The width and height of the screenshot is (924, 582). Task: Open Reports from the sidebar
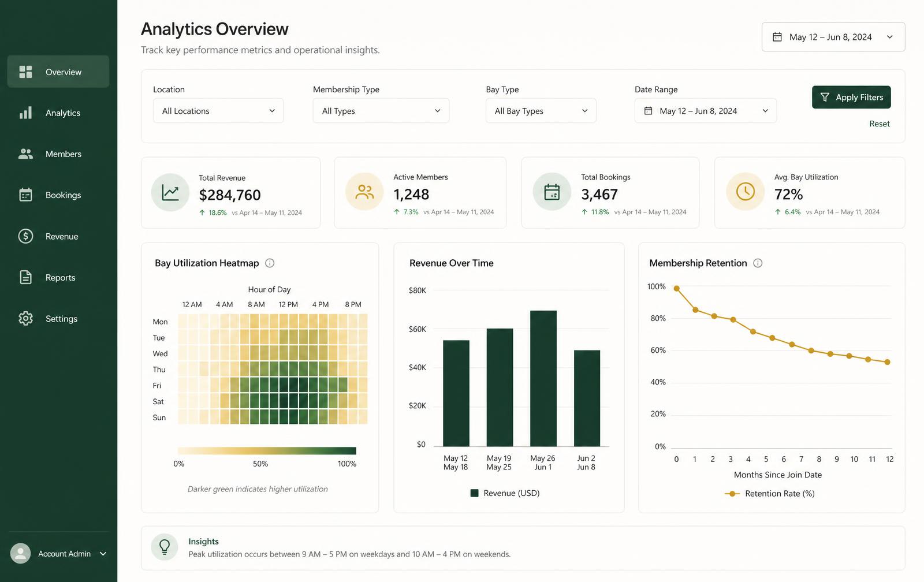(x=58, y=277)
